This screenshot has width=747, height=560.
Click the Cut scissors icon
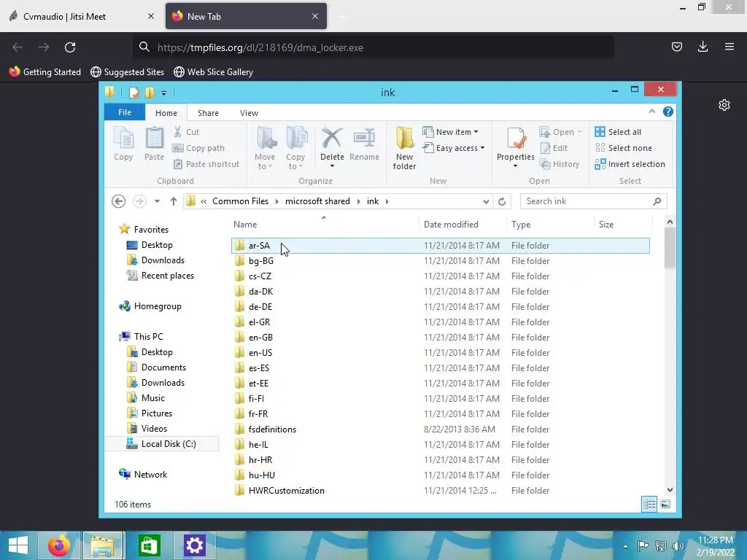pos(178,132)
